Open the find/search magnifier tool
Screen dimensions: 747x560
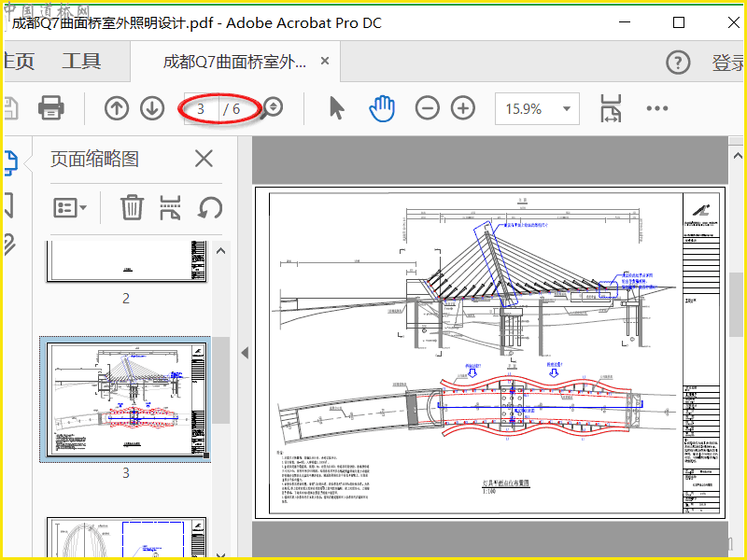[273, 108]
